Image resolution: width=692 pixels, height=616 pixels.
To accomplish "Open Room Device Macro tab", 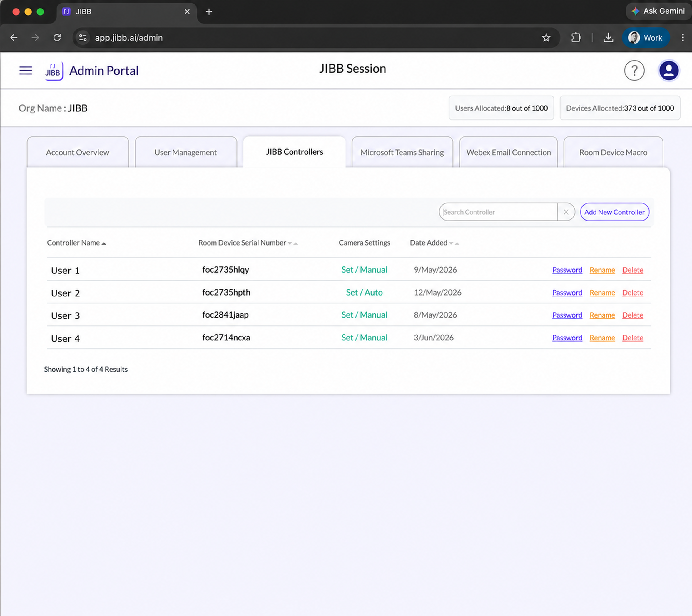I will pyautogui.click(x=613, y=152).
